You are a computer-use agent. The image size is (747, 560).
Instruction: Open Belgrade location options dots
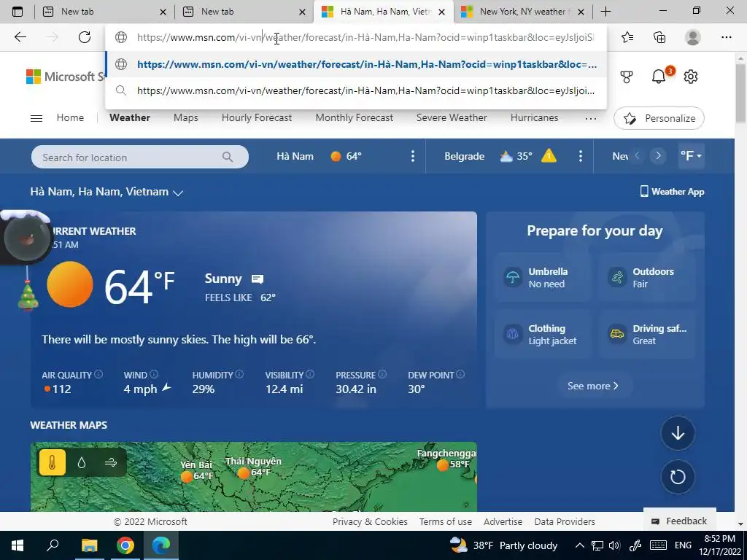[580, 156]
